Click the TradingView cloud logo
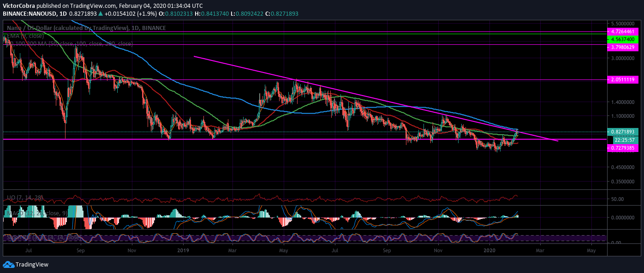This screenshot has width=644, height=273. click(8, 265)
